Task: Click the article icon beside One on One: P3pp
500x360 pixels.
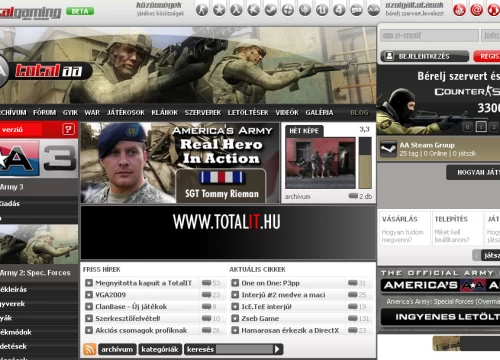Action: 235,283
